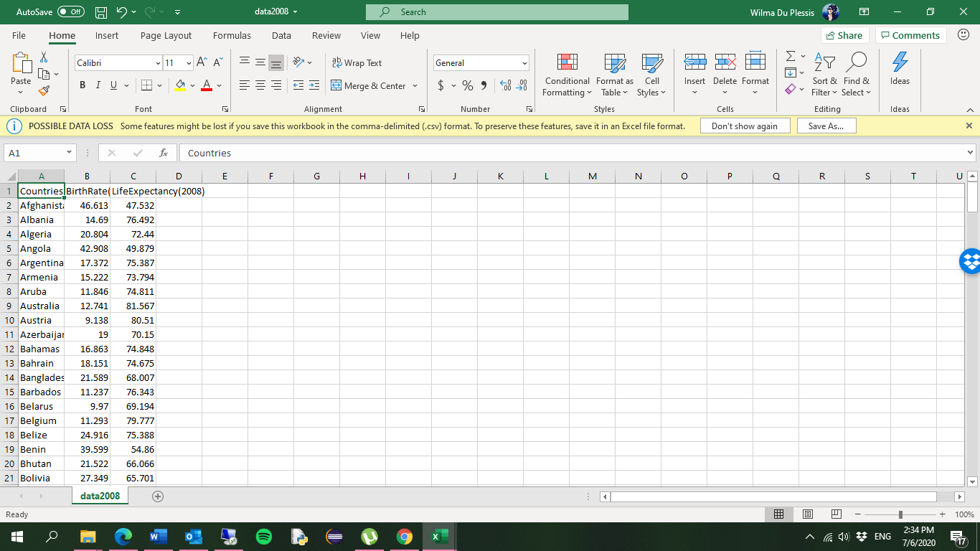Expand the Cell Styles dropdown
The width and height of the screenshot is (980, 551).
coord(651,75)
